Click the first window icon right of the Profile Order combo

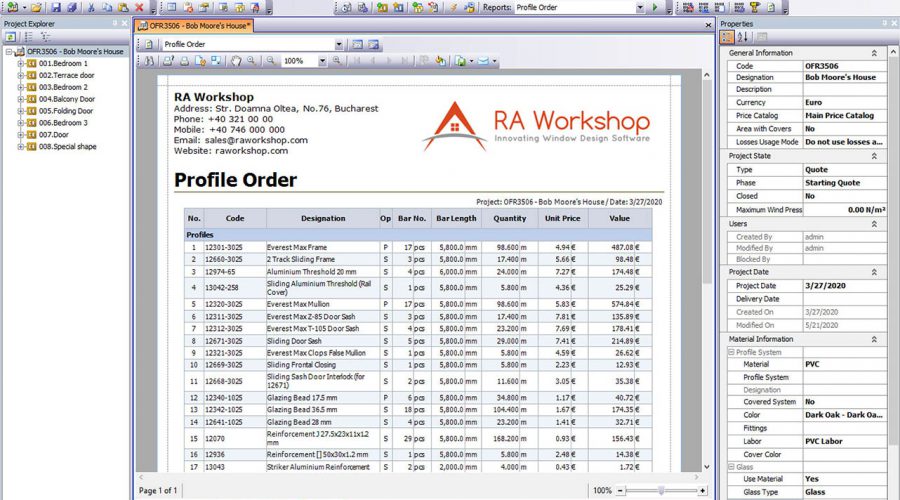pyautogui.click(x=357, y=44)
